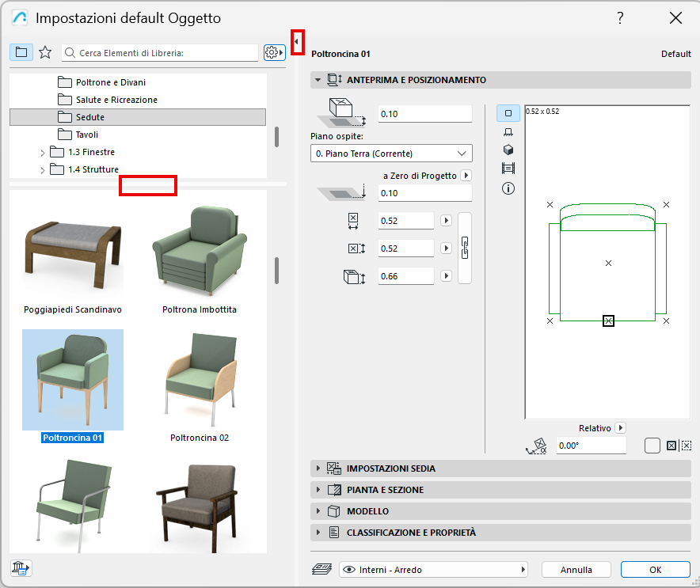Edit rotation angle 0.00° field
The height and width of the screenshot is (588, 700).
591,446
